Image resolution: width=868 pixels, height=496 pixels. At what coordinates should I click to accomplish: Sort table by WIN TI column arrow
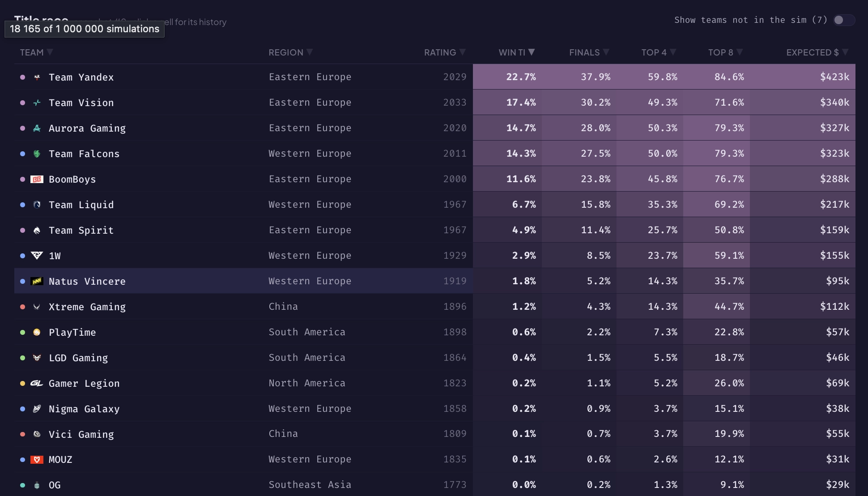pyautogui.click(x=532, y=52)
